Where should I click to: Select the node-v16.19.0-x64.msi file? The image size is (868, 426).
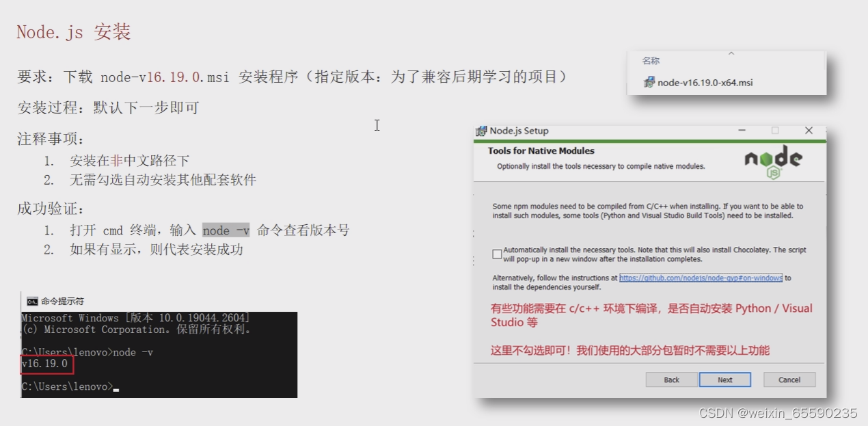(698, 83)
